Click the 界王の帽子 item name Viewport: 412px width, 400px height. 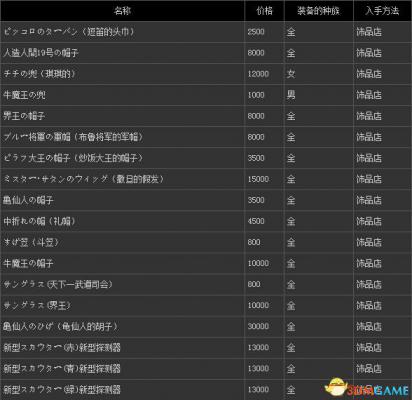(24, 116)
